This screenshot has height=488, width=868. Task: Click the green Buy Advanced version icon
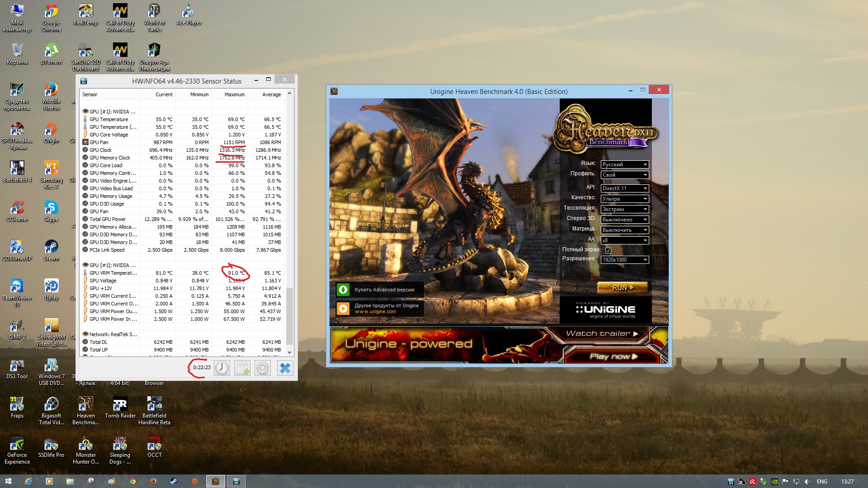point(344,290)
